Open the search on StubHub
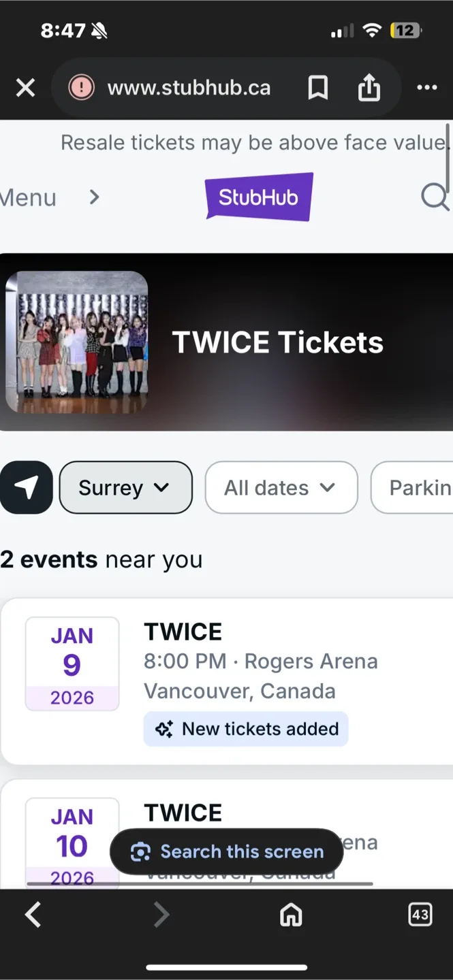This screenshot has width=453, height=980. click(434, 197)
